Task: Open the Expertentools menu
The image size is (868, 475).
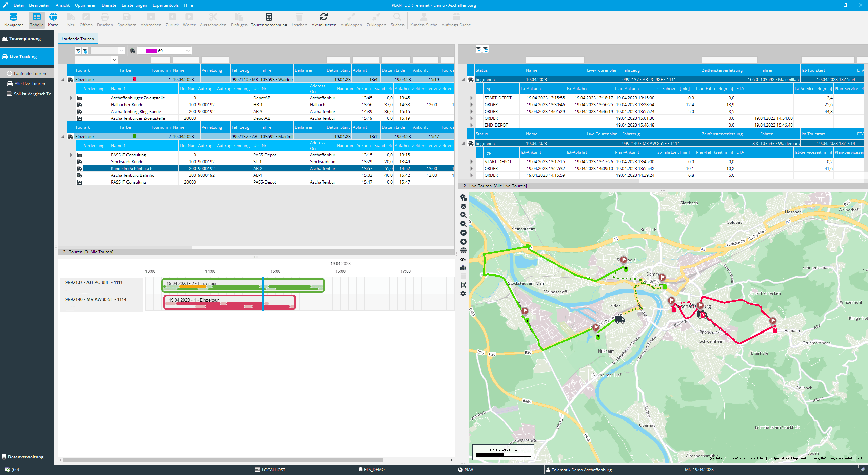Action: click(x=165, y=5)
